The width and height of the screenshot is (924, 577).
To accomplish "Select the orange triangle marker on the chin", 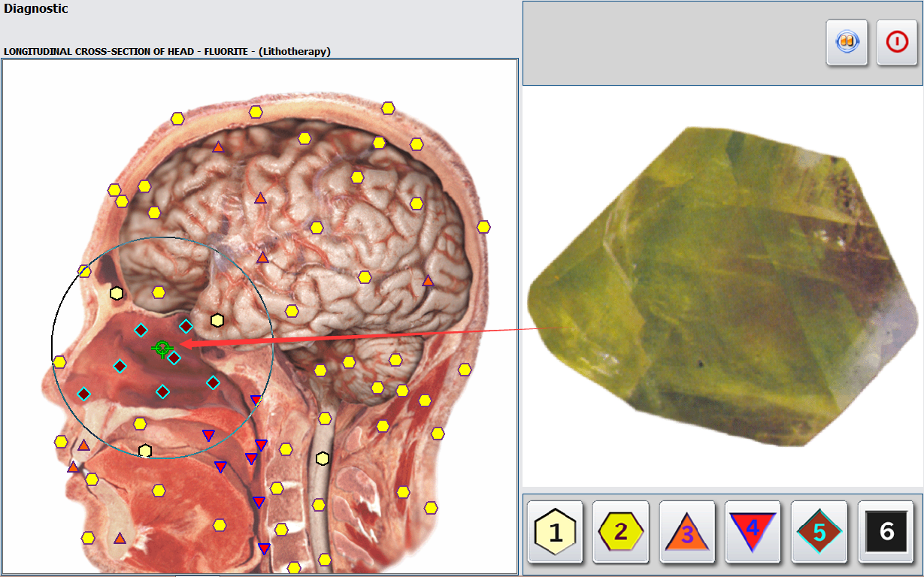I will (x=120, y=538).
